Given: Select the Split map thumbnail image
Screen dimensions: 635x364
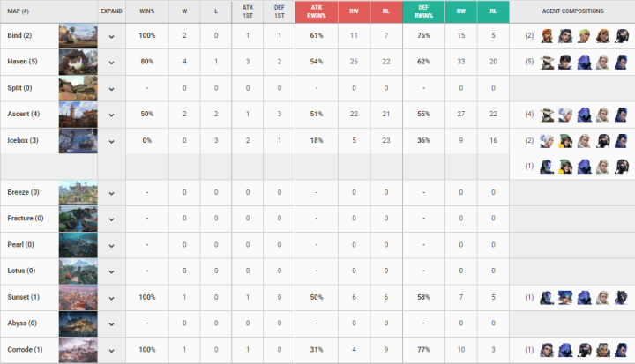Looking at the screenshot, I should point(78,88).
